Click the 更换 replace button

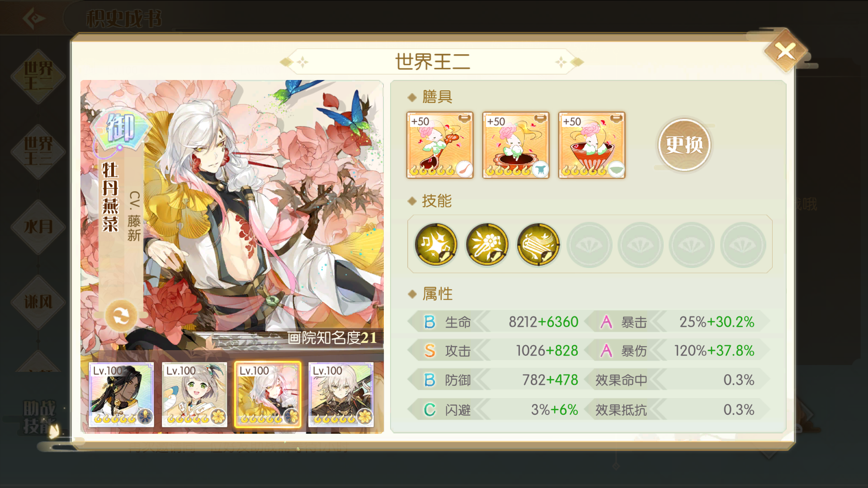tap(684, 145)
